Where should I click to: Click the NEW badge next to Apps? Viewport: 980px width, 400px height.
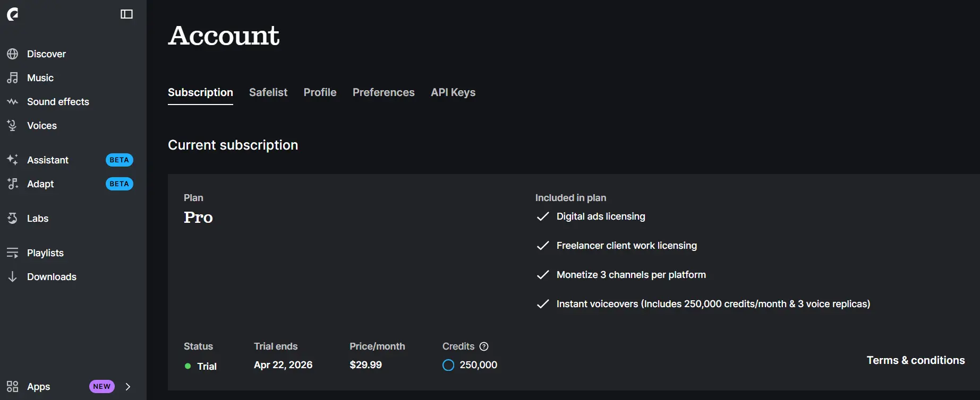[102, 387]
